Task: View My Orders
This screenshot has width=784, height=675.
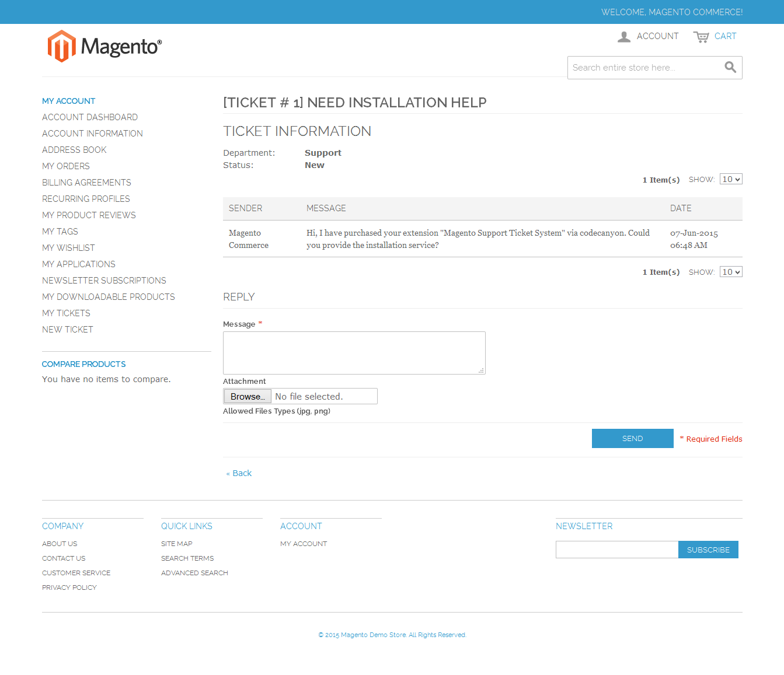Action: pos(66,166)
